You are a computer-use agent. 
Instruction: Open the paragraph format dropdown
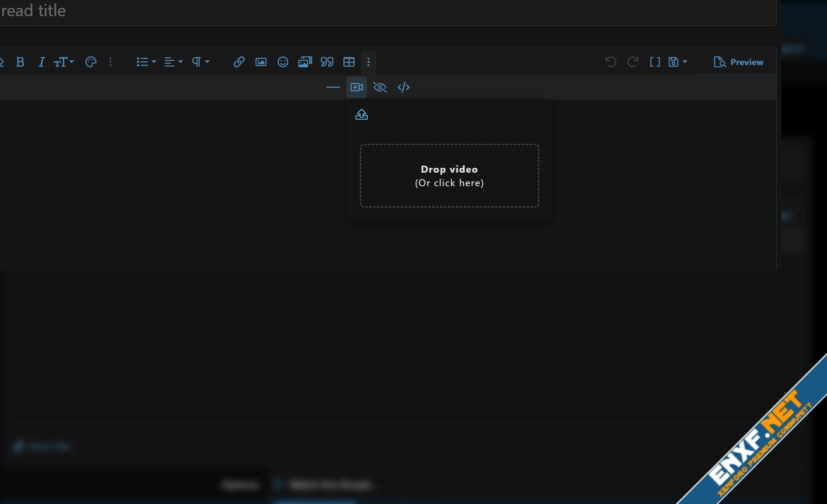(200, 62)
